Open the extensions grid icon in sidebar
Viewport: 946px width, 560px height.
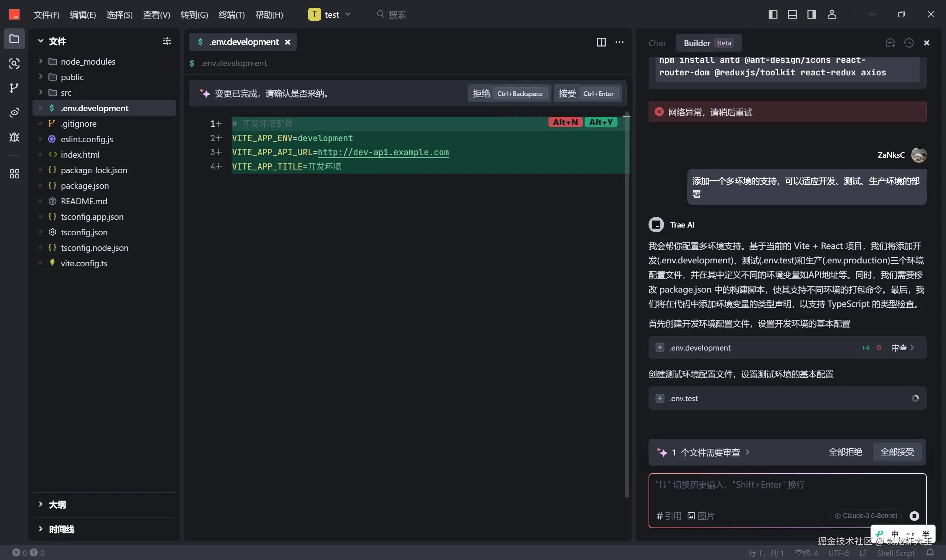[14, 174]
